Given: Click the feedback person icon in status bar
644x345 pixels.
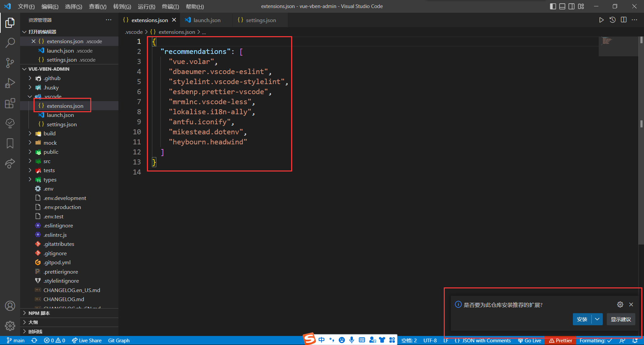Looking at the screenshot, I should coord(623,340).
